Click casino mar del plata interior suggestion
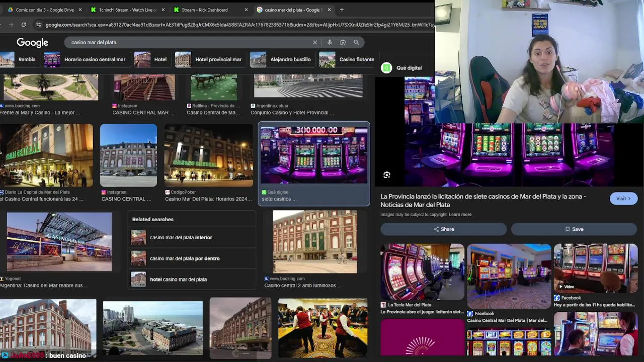The height and width of the screenshot is (362, 644). pyautogui.click(x=192, y=237)
